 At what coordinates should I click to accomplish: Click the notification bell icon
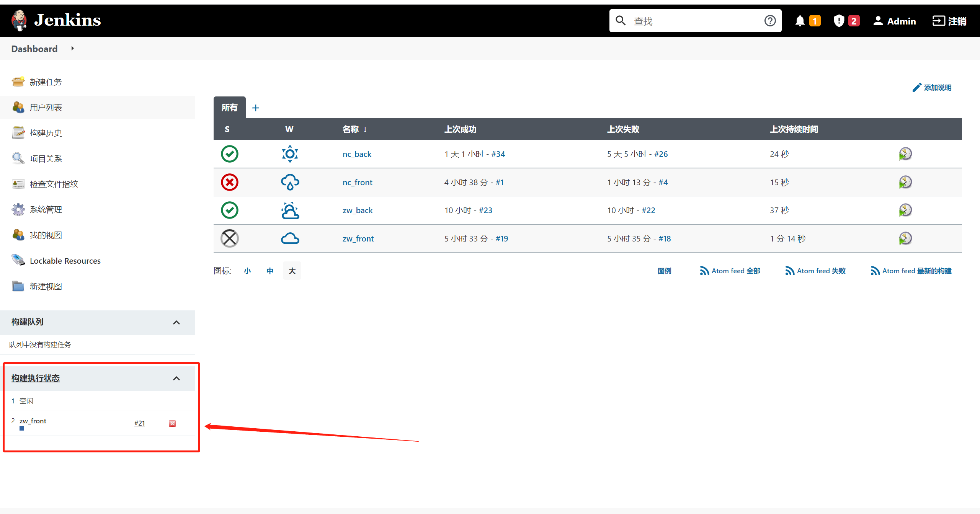pyautogui.click(x=800, y=21)
